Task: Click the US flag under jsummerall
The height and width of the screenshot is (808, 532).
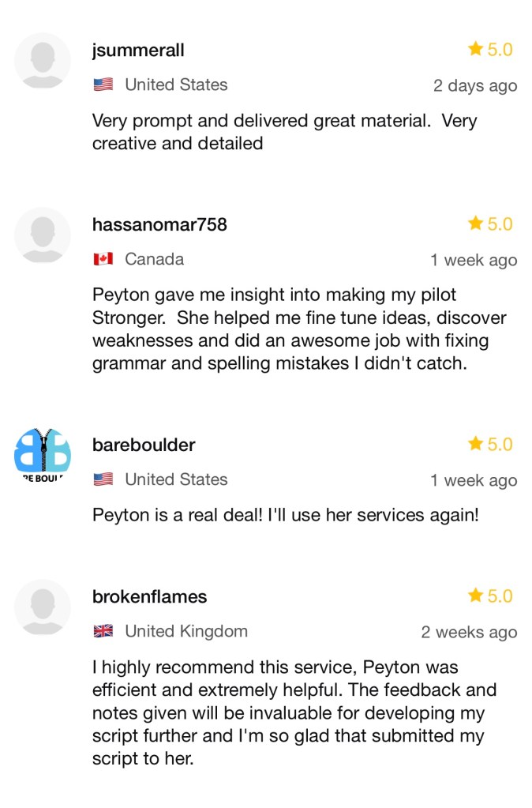Action: [x=103, y=85]
